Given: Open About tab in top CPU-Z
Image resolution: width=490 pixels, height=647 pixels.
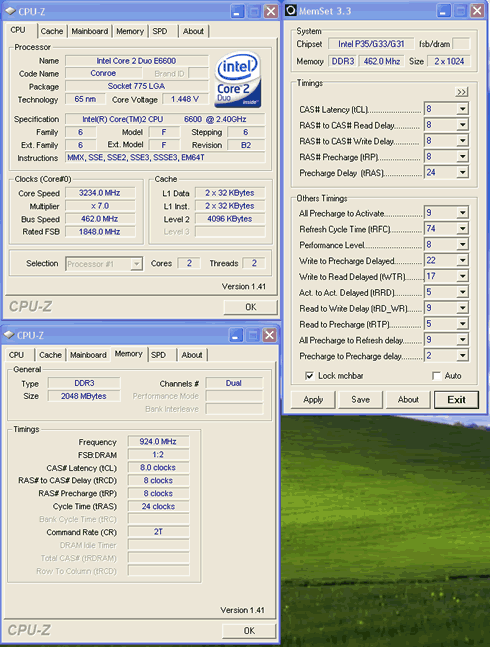Looking at the screenshot, I should pyautogui.click(x=193, y=31).
